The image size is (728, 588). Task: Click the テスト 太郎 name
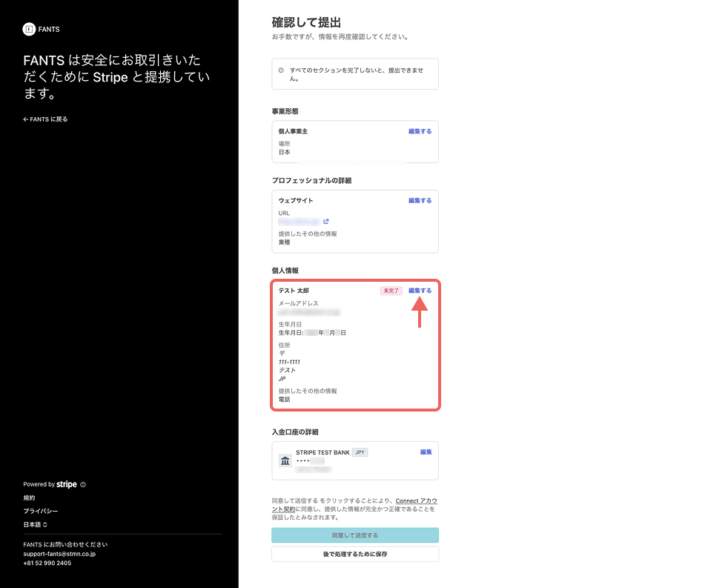point(294,291)
